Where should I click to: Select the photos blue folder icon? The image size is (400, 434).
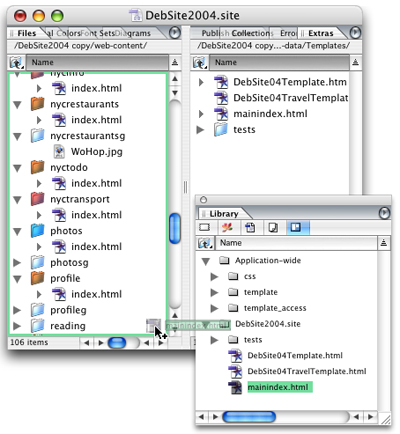point(37,230)
